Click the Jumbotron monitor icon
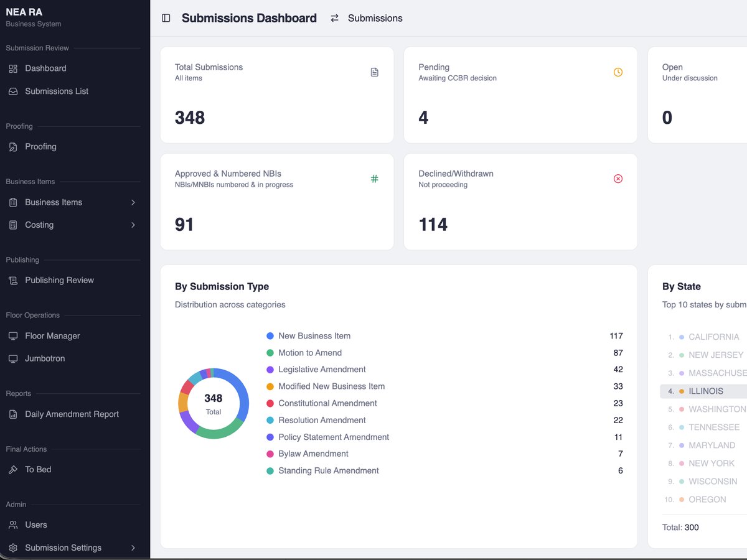747x560 pixels. click(13, 359)
